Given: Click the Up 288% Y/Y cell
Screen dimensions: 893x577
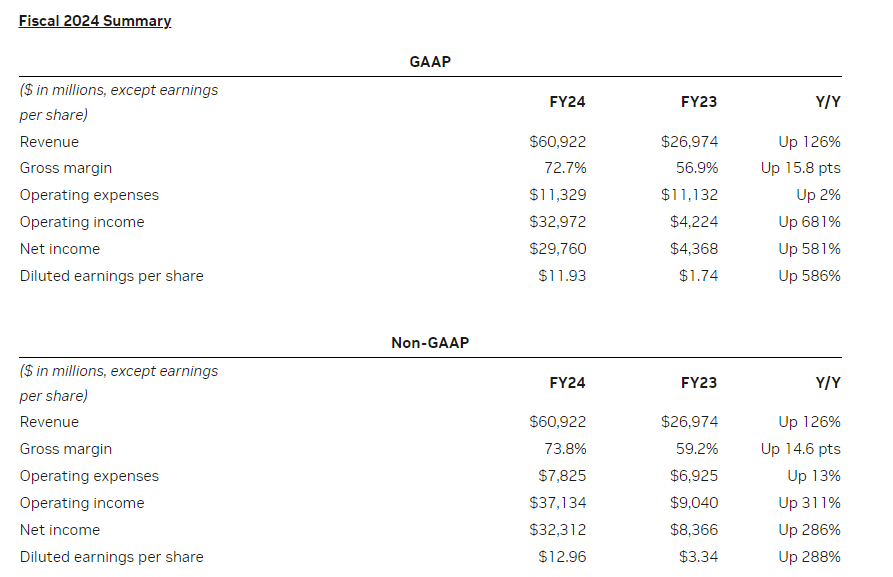Looking at the screenshot, I should [809, 557].
